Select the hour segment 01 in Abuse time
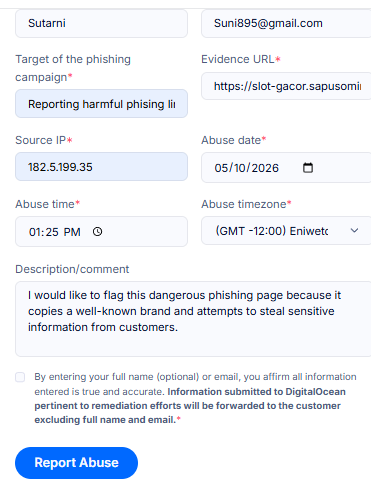 pyautogui.click(x=35, y=232)
